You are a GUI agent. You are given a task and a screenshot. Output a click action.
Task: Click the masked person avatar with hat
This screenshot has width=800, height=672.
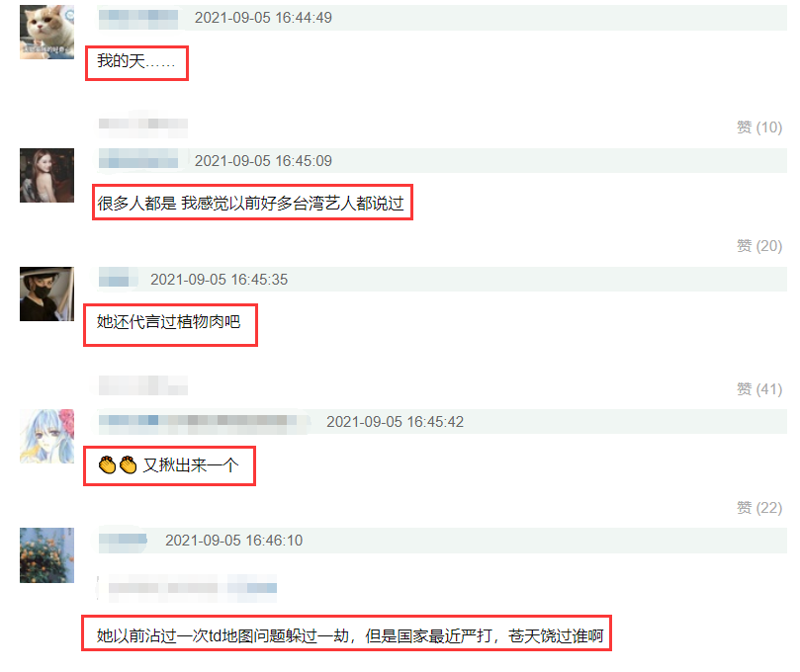pos(46,294)
